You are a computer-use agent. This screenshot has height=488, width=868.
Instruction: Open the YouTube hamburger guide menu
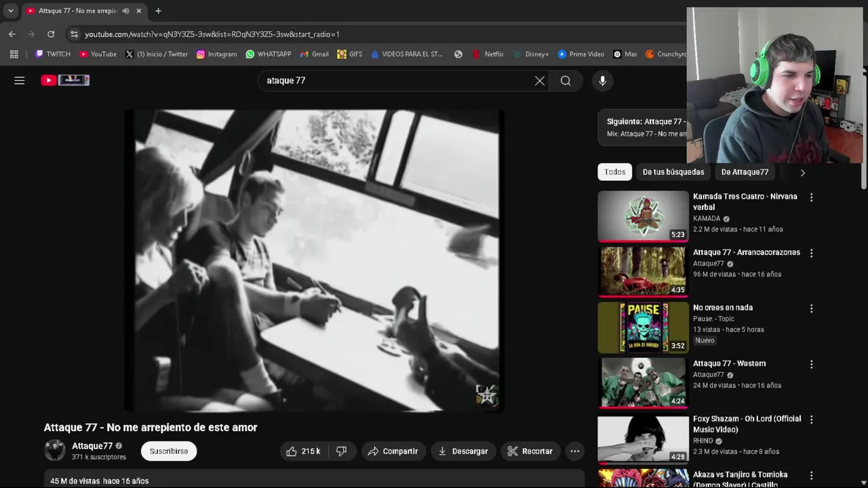[19, 81]
